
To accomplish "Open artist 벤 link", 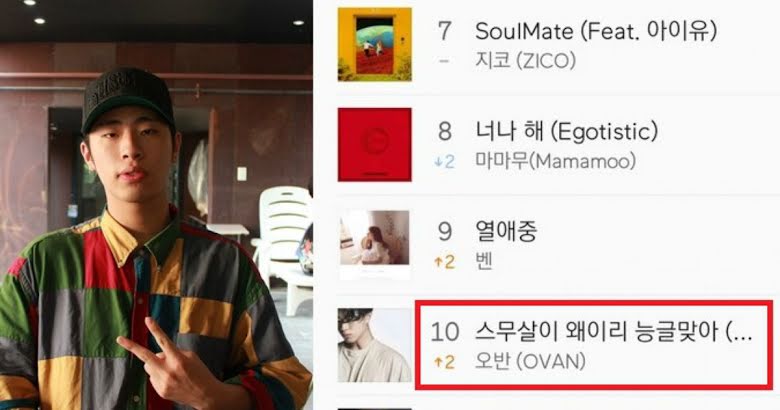I will (484, 262).
